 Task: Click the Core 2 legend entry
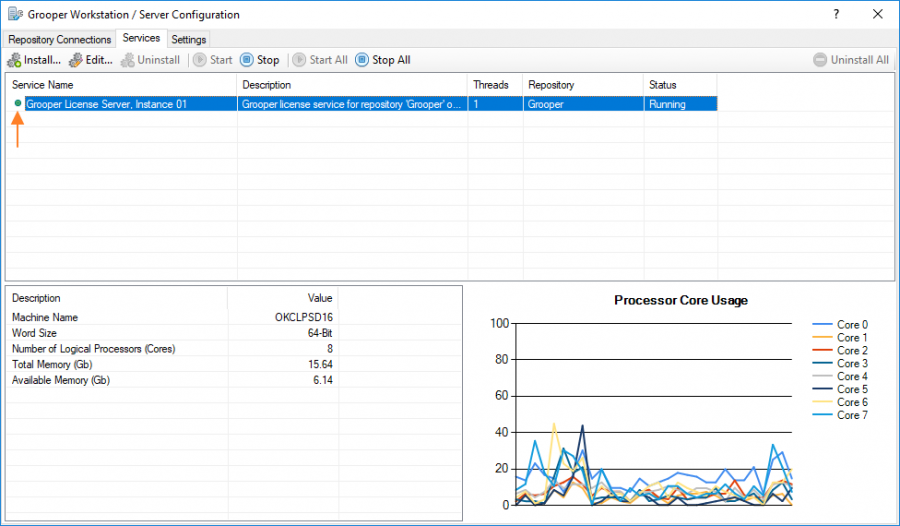point(851,351)
